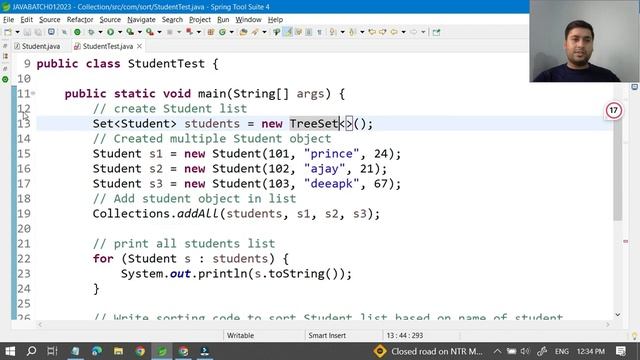
Task: Open the Edit menu
Action: 27,20
